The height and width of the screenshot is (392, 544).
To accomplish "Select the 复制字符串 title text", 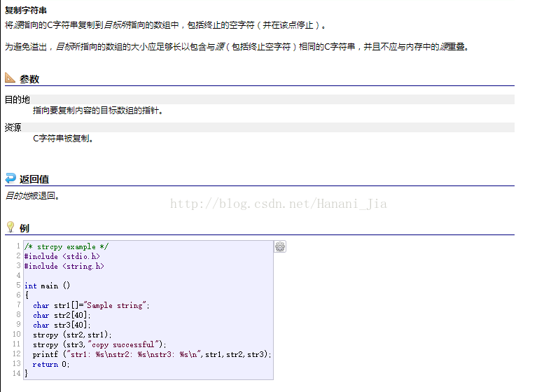I will [26, 10].
